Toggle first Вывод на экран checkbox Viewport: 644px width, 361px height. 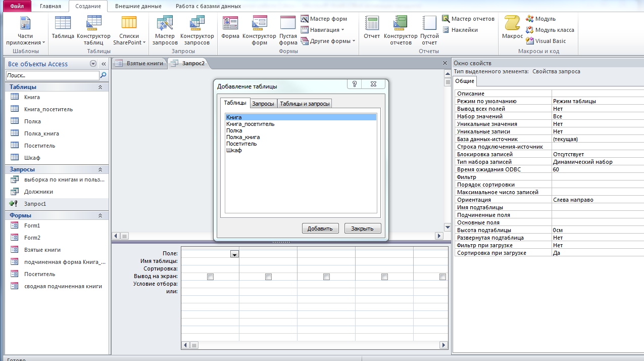[210, 277]
